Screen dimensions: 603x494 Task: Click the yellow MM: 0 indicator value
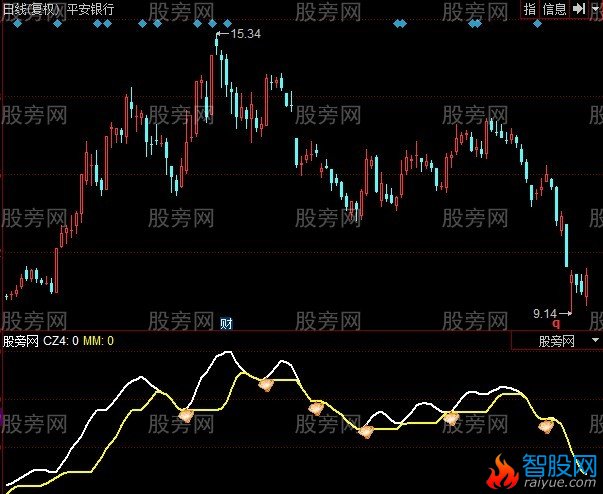pos(98,341)
